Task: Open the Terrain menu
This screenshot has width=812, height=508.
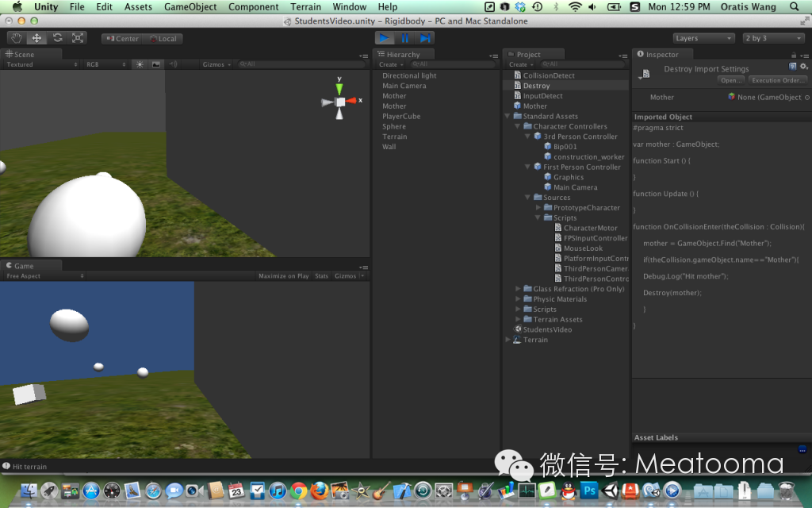Action: click(x=305, y=6)
